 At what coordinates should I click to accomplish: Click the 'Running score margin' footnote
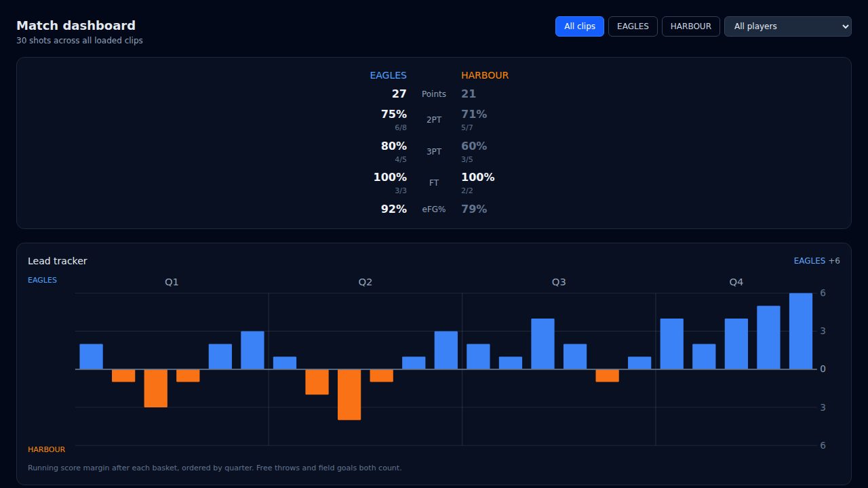(214, 468)
